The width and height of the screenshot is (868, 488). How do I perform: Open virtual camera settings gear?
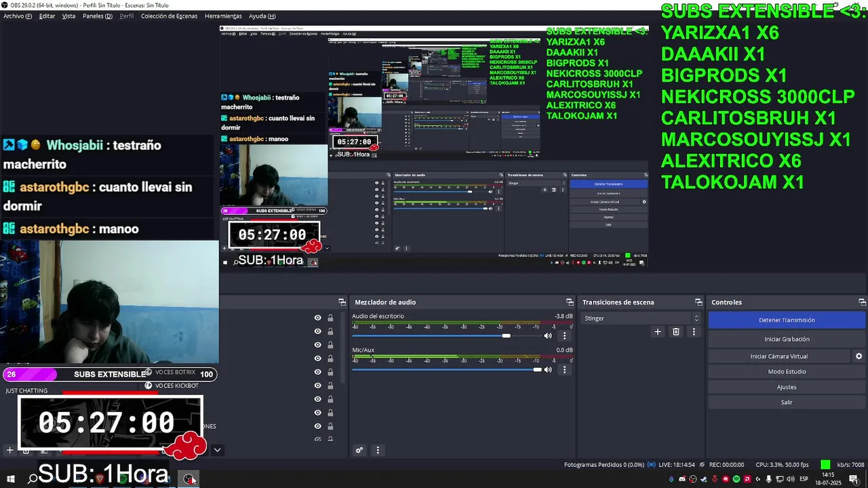859,356
